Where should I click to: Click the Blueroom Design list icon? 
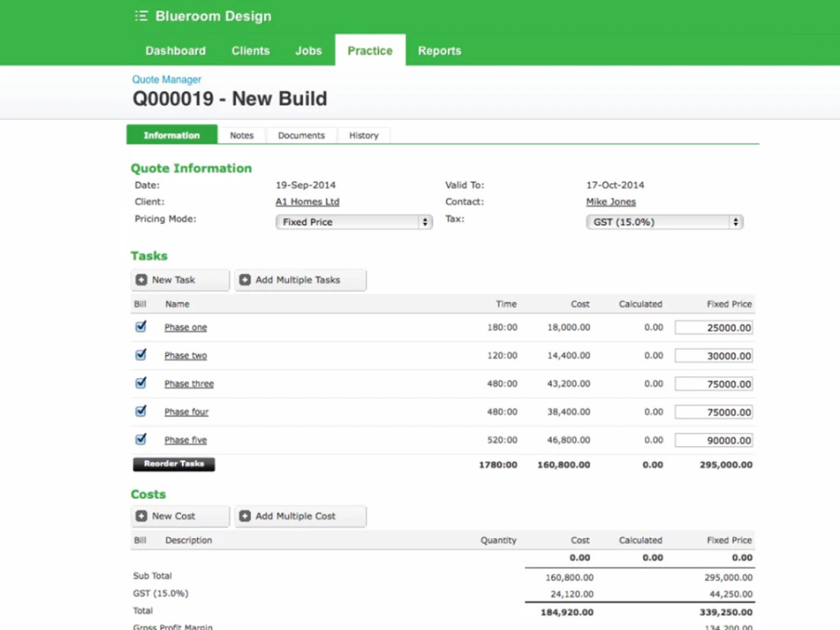coord(141,16)
